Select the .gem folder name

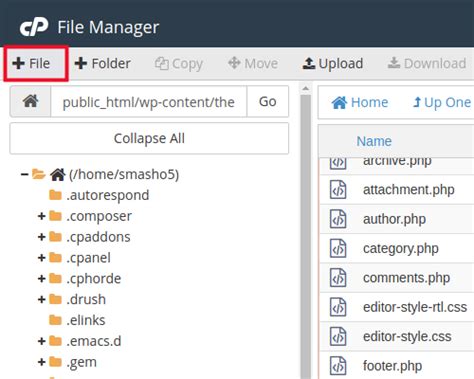point(82,362)
